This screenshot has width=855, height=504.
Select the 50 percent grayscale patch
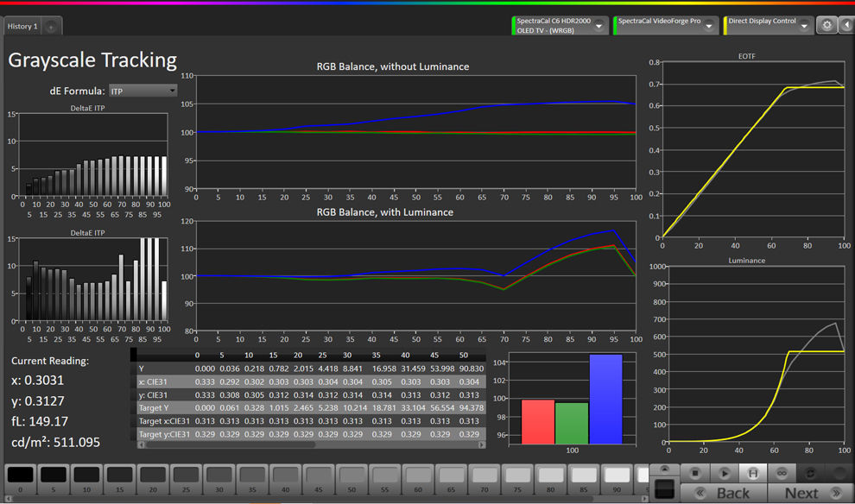click(x=351, y=479)
